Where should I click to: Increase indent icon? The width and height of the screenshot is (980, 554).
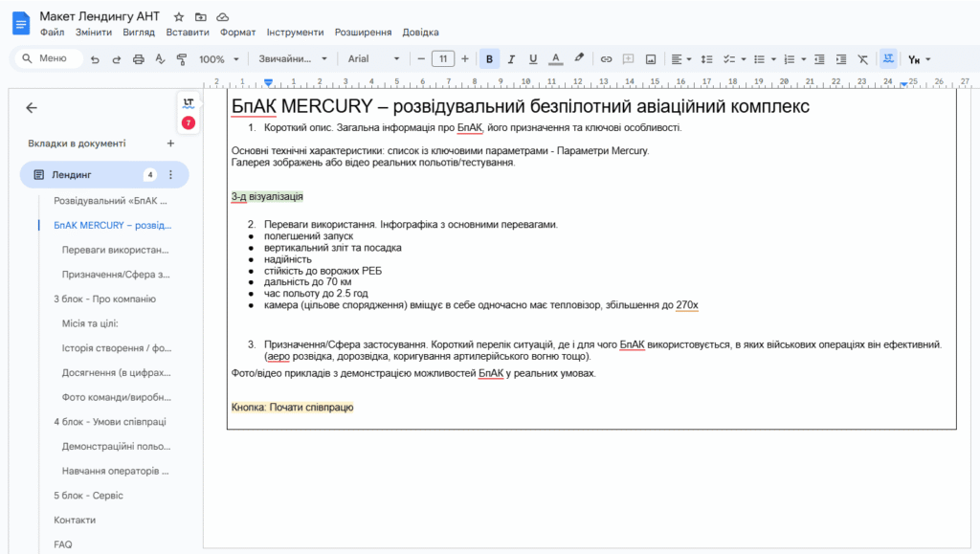(x=841, y=59)
